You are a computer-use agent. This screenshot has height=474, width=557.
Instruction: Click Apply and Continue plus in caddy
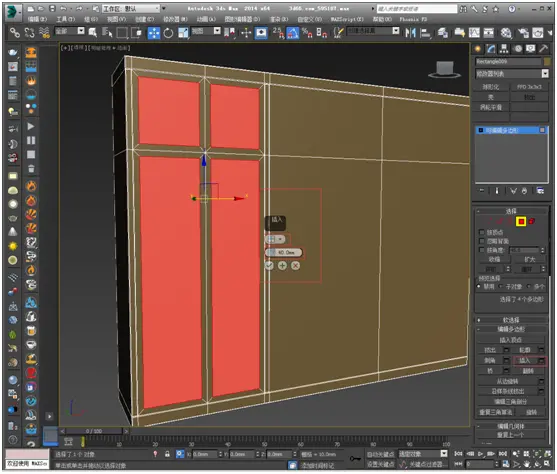point(282,266)
